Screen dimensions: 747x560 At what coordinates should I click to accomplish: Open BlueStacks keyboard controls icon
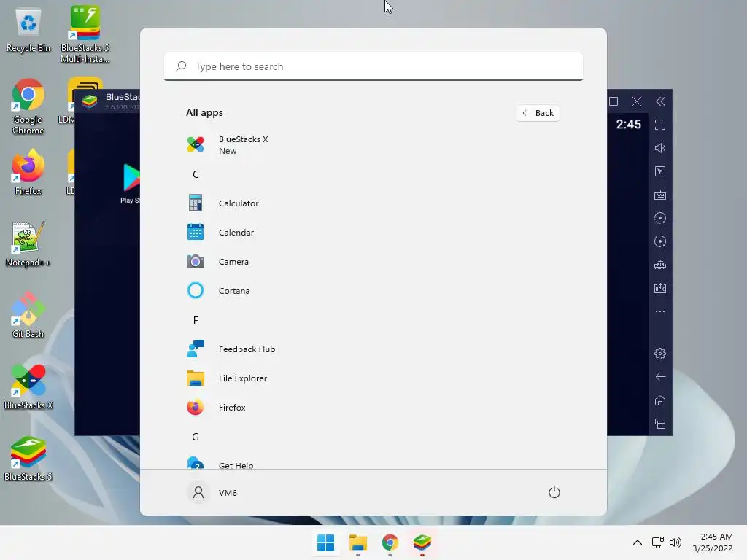[x=660, y=195]
